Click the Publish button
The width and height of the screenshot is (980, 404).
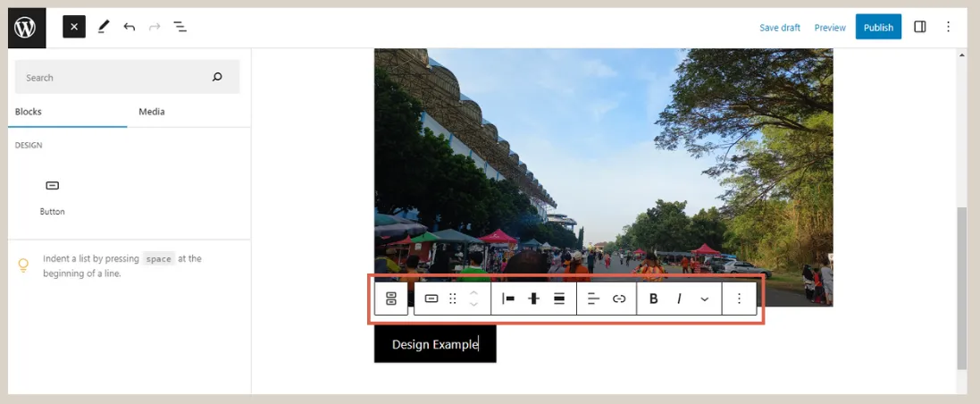(878, 27)
